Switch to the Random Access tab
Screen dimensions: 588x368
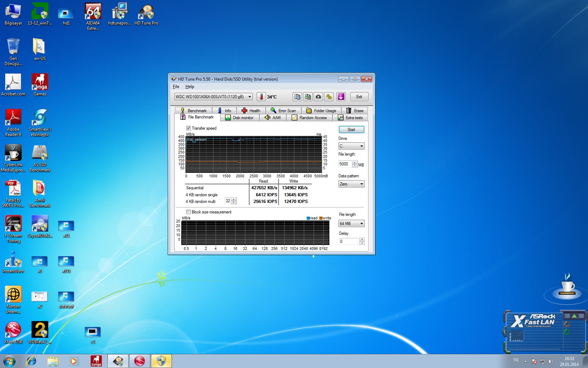tap(309, 118)
